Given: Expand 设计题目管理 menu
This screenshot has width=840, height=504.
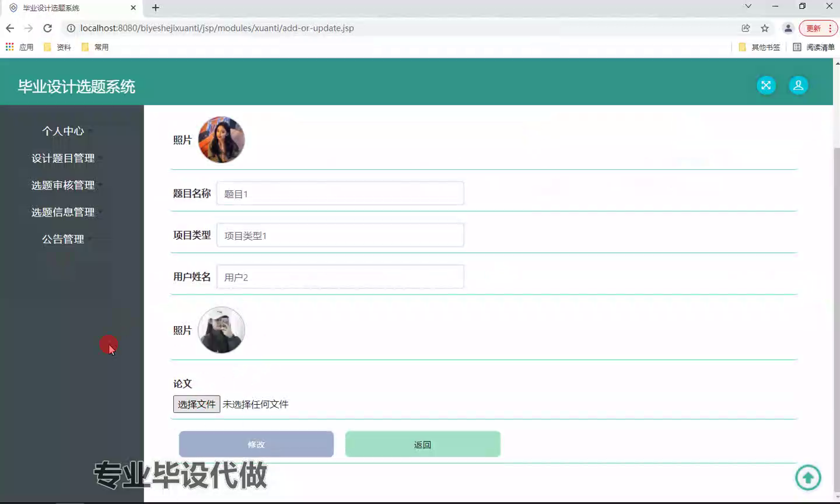Looking at the screenshot, I should [x=63, y=158].
